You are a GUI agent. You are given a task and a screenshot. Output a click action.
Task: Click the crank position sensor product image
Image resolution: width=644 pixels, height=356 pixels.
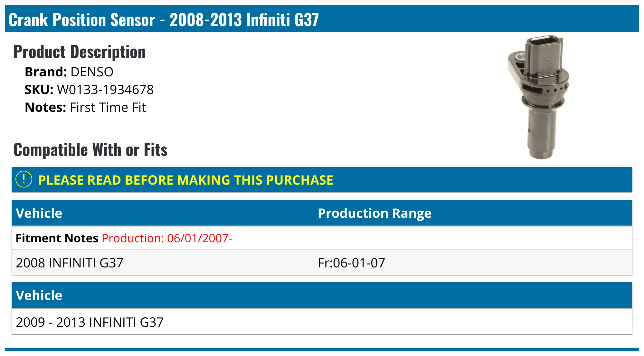pyautogui.click(x=539, y=97)
